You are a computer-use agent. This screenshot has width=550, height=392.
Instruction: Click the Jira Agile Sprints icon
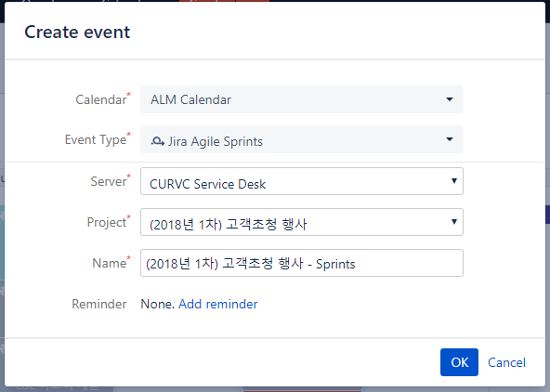click(158, 141)
